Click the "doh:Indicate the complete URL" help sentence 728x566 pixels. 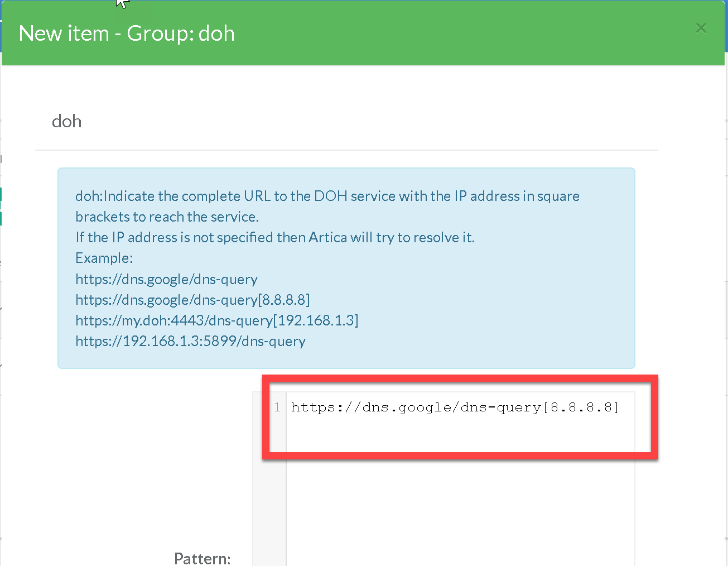coord(327,196)
